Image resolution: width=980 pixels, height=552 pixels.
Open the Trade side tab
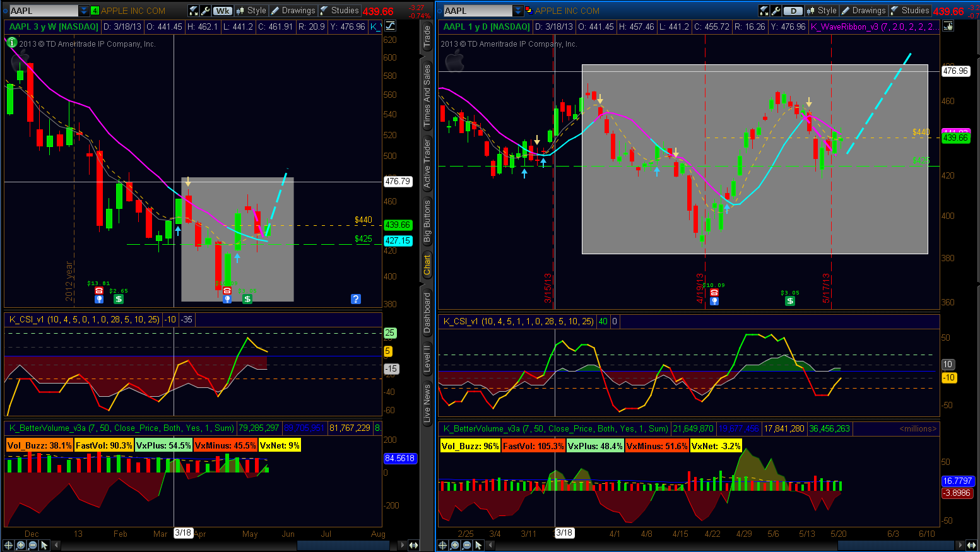tap(427, 37)
